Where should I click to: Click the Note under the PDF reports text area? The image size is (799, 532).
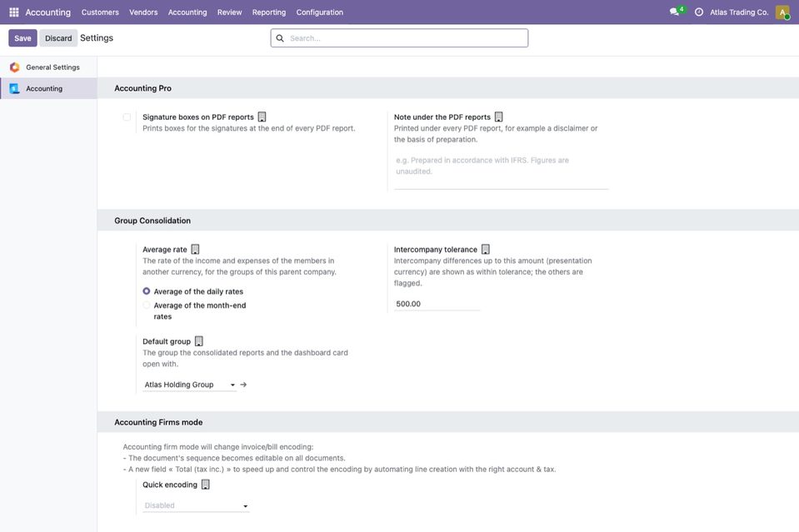[502, 172]
